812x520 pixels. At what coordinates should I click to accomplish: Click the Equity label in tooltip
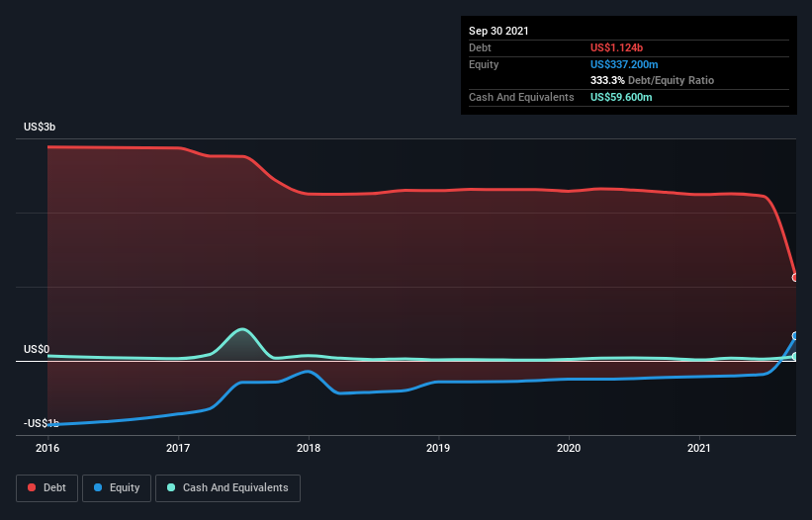coord(484,64)
